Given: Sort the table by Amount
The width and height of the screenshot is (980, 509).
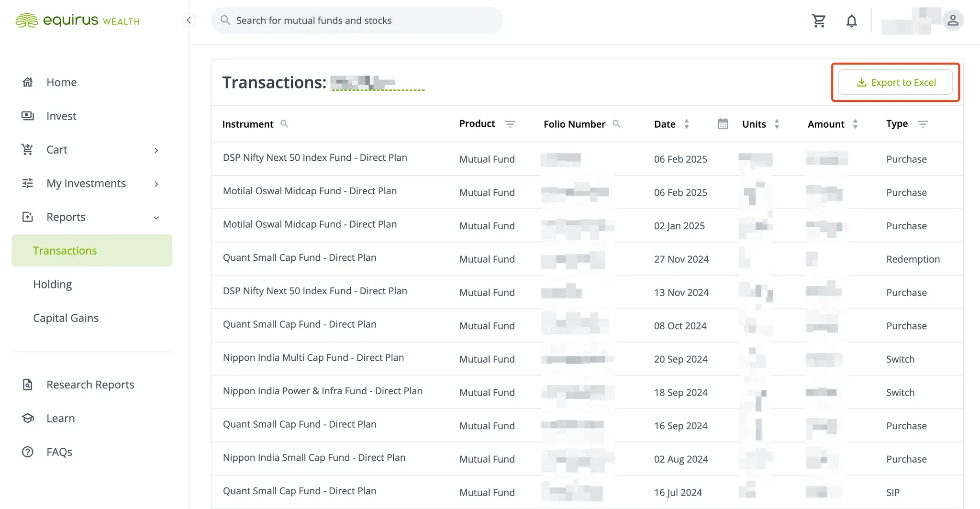Looking at the screenshot, I should pyautogui.click(x=855, y=124).
